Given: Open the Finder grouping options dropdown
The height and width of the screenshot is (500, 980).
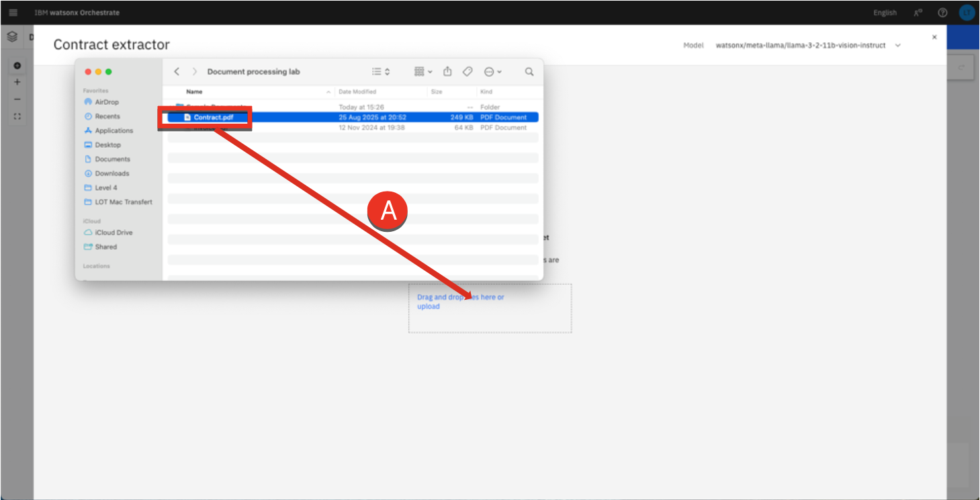Looking at the screenshot, I should click(x=423, y=72).
